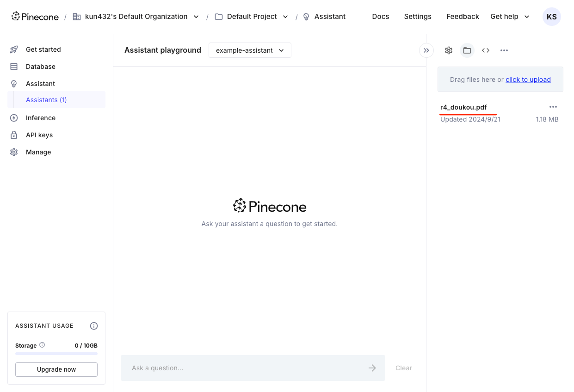Click the lightbulb icon next to Assistant

pos(14,84)
